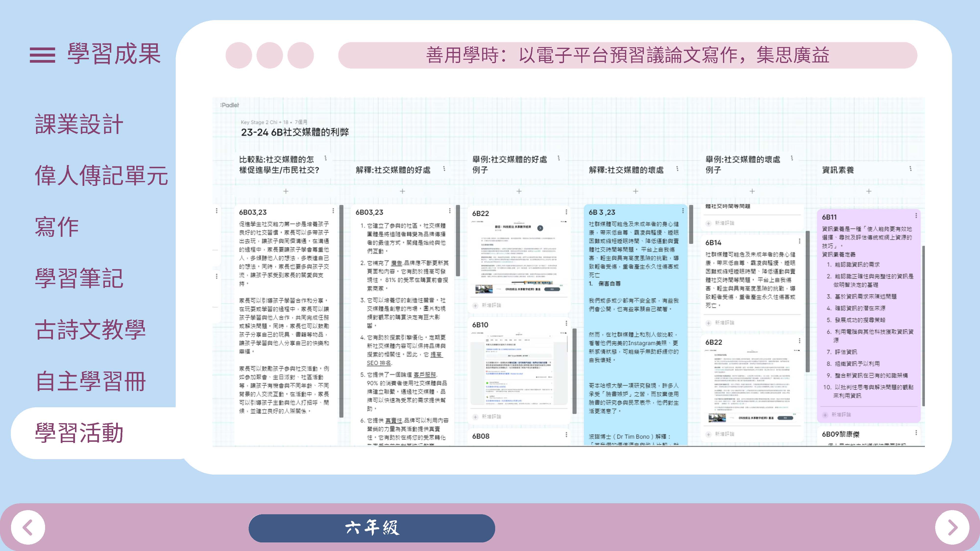Open the menu of the blue 6B 3,23 post
The width and height of the screenshot is (980, 551).
click(x=683, y=211)
